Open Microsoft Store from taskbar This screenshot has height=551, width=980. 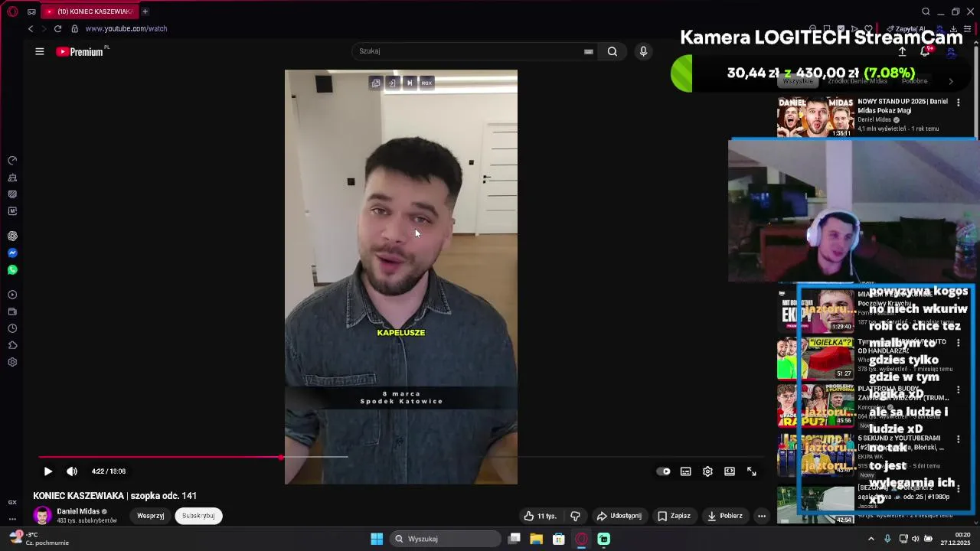[x=559, y=539]
